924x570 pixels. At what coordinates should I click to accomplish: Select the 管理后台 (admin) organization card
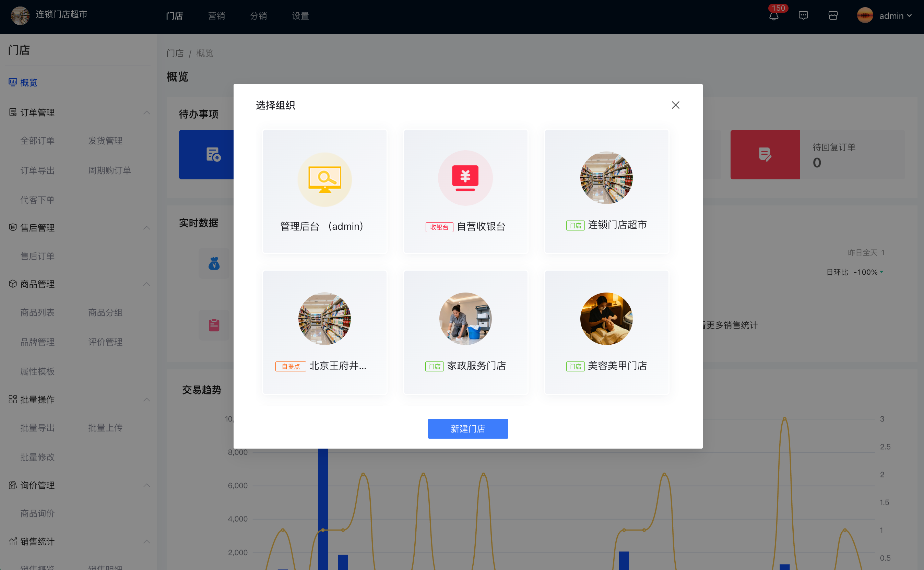324,191
